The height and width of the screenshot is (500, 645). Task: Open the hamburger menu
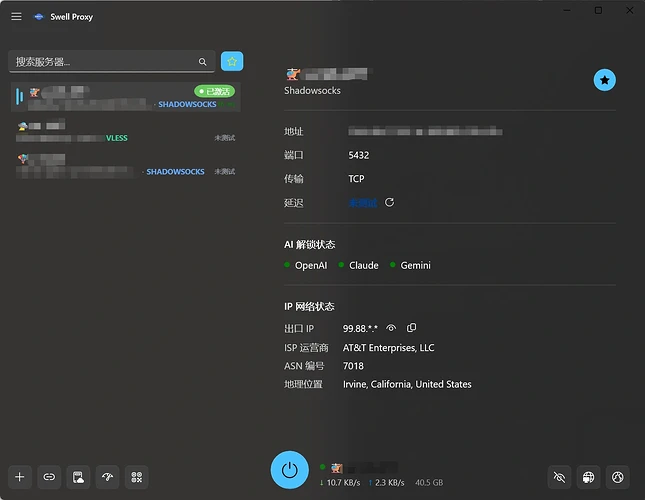tap(16, 16)
